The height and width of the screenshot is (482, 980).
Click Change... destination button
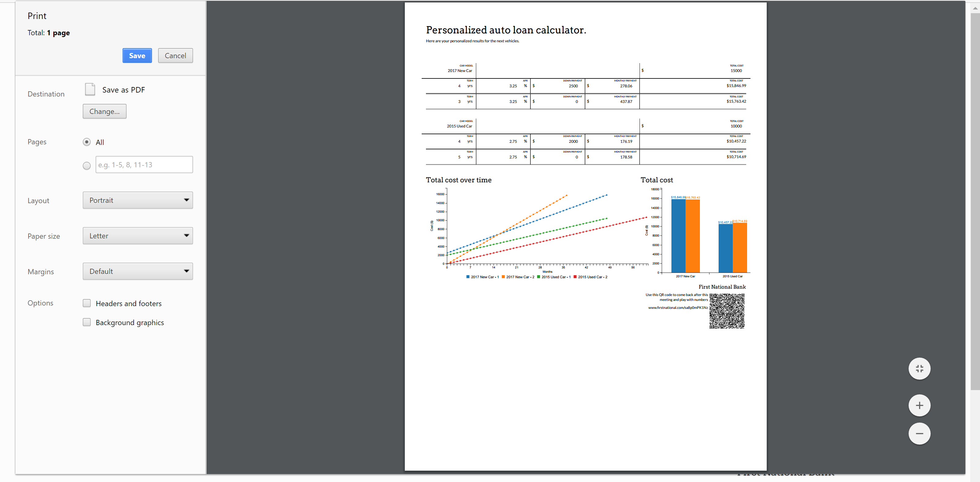point(104,112)
